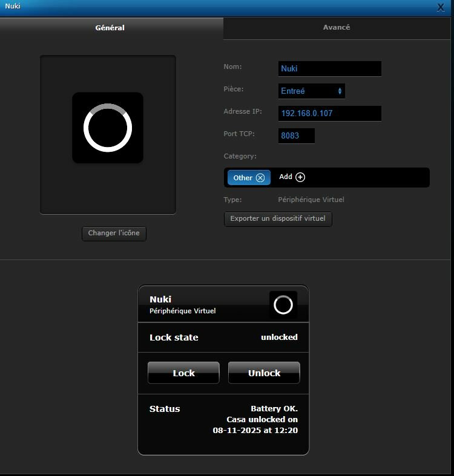Click the unlocked Lock state value
Viewport: 454px width, 476px height.
pyautogui.click(x=279, y=337)
